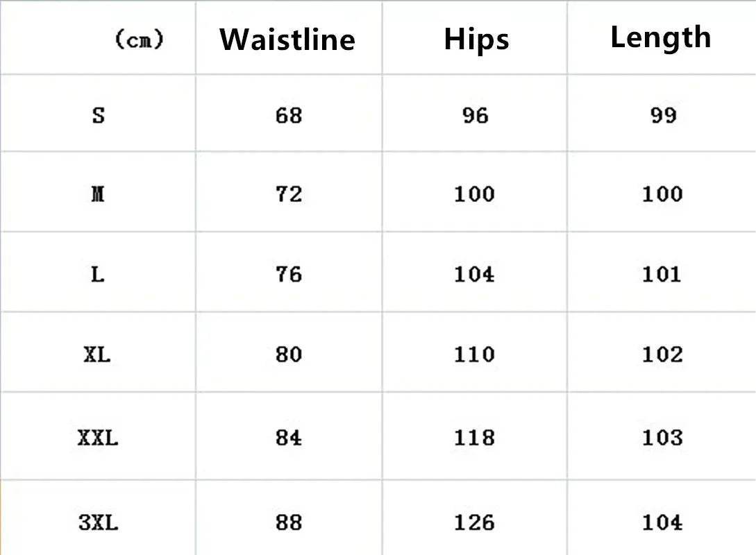Click length value 103 in XXL row
Viewport: 756px width, 555px height.
pos(662,438)
